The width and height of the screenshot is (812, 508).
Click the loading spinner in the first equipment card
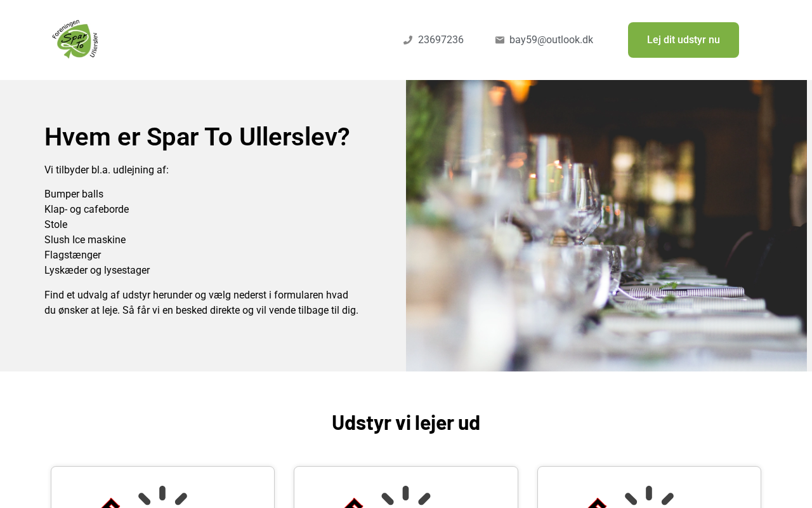(x=162, y=497)
